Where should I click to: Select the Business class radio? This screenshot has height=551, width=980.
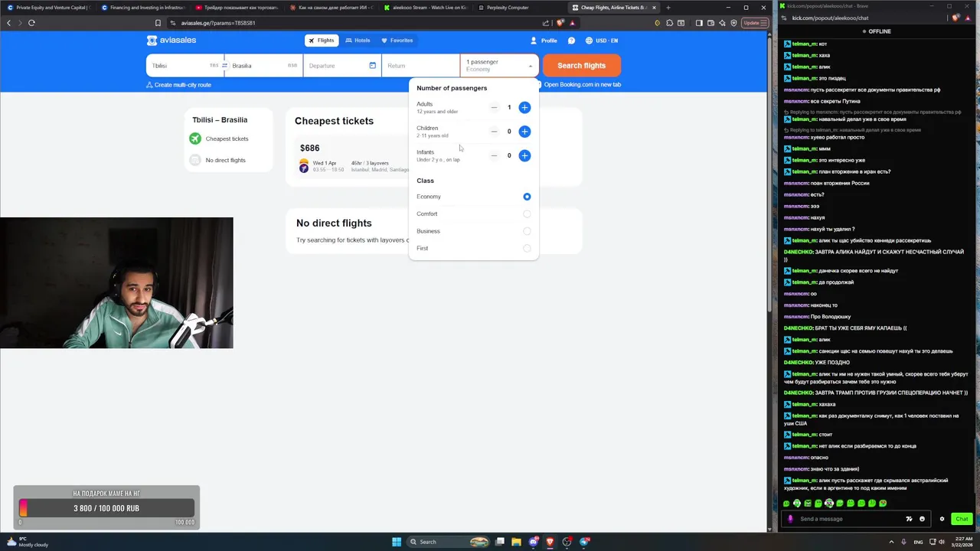click(x=527, y=231)
